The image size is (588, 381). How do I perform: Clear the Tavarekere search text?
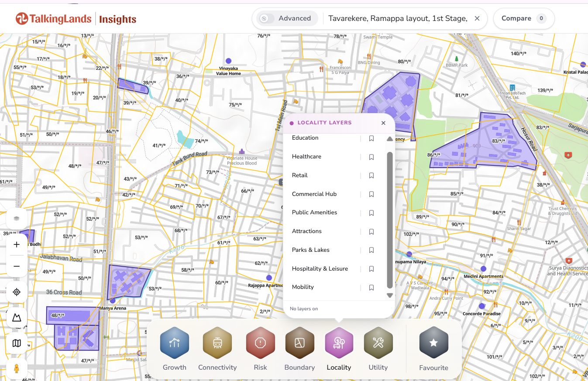(x=477, y=18)
